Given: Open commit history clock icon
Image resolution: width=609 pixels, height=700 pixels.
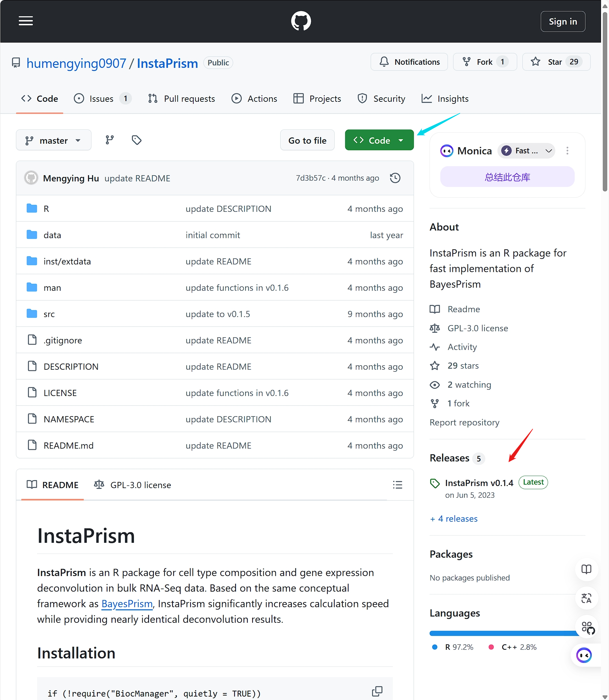Looking at the screenshot, I should 395,178.
